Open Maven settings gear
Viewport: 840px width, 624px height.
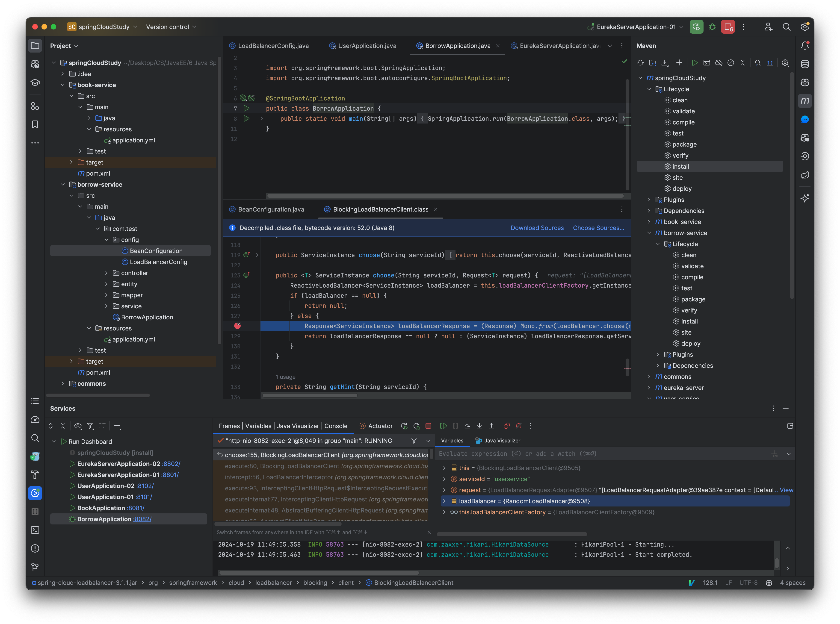tap(785, 63)
